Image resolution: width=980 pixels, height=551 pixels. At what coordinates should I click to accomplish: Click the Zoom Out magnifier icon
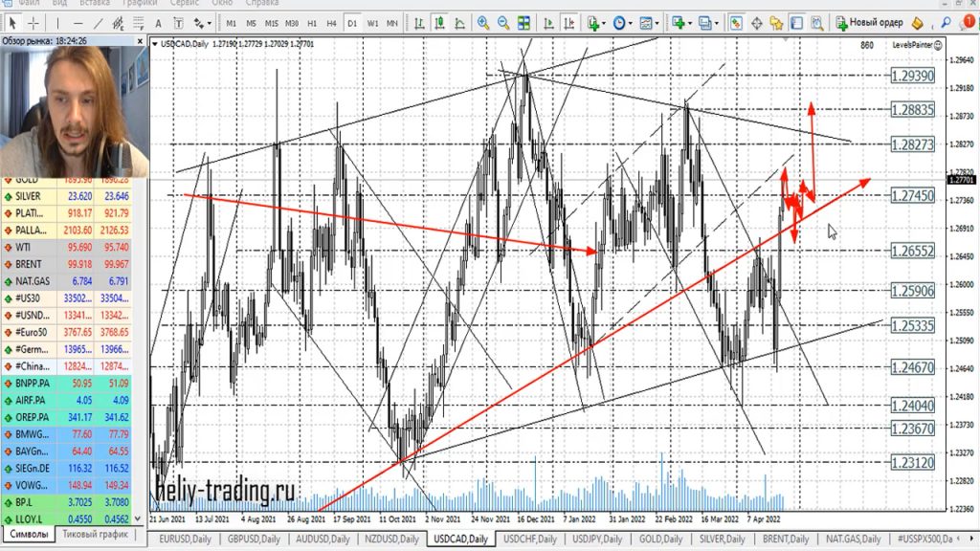503,22
